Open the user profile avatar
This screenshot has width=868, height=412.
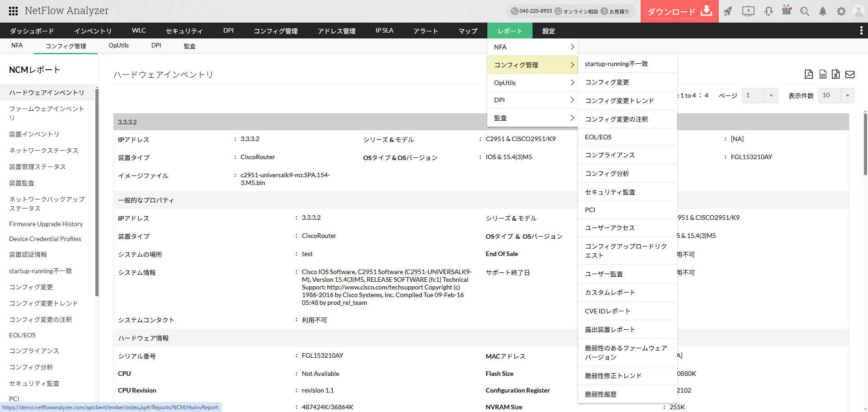click(858, 11)
